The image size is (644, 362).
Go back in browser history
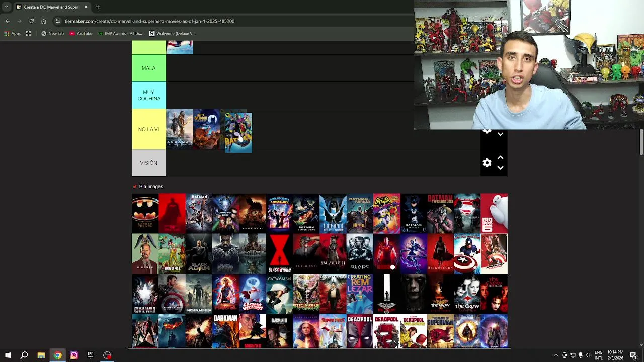tap(7, 21)
